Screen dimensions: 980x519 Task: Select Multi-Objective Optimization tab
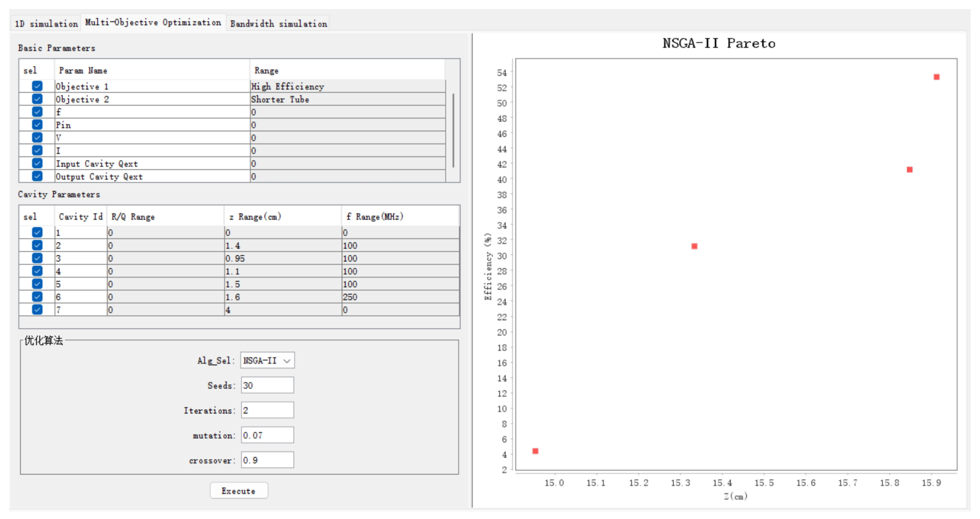pyautogui.click(x=153, y=23)
